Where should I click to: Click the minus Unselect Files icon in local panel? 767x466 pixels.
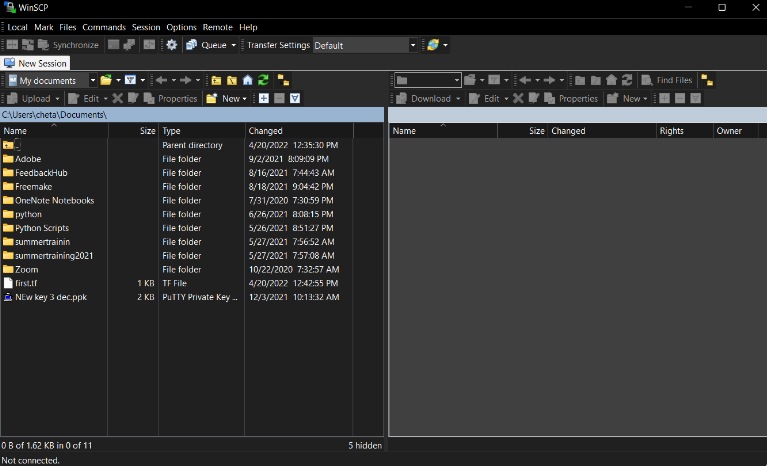point(279,98)
